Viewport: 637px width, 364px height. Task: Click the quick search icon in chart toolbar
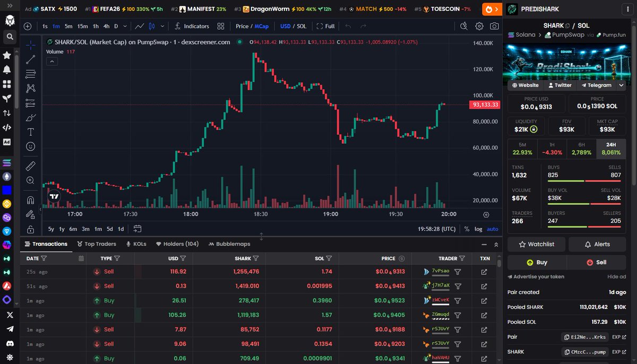[x=464, y=26]
